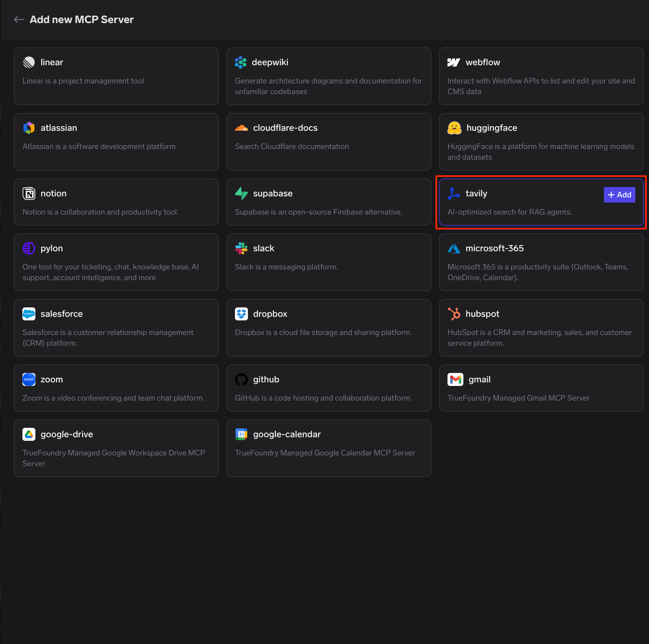Screen dimensions: 649x644
Task: Click the webflow logo icon
Action: tap(454, 62)
